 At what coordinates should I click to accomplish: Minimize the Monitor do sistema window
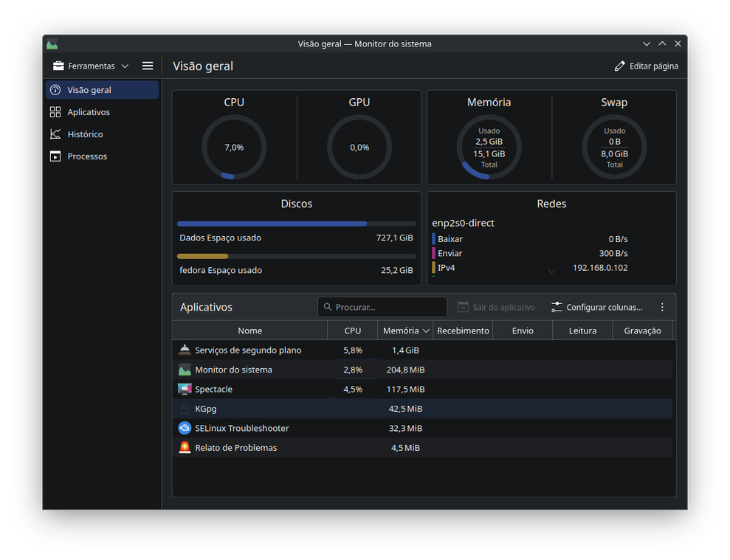click(x=646, y=44)
